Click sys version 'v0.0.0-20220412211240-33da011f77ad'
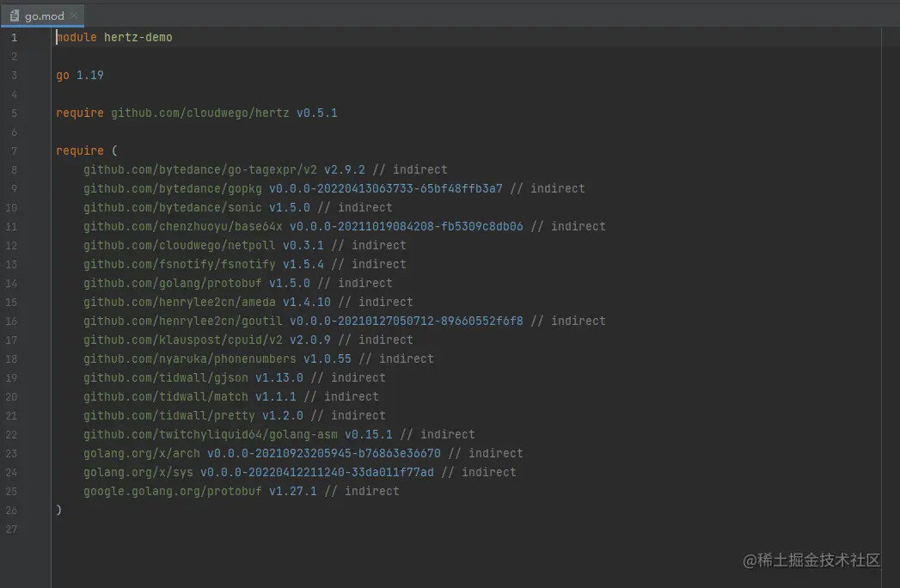This screenshot has width=900, height=588. 317,473
